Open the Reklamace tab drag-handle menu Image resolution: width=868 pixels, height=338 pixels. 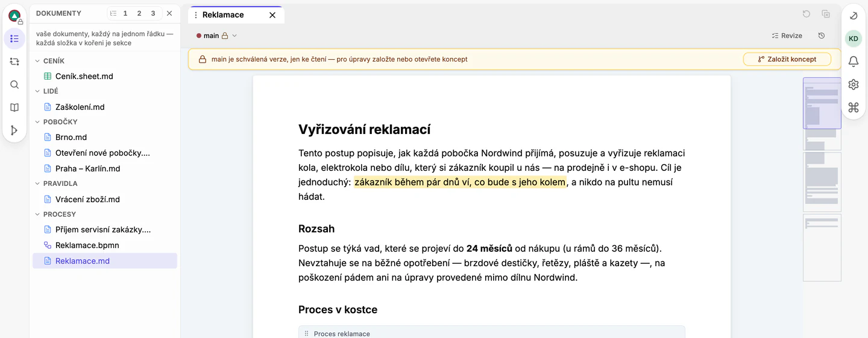pos(195,15)
